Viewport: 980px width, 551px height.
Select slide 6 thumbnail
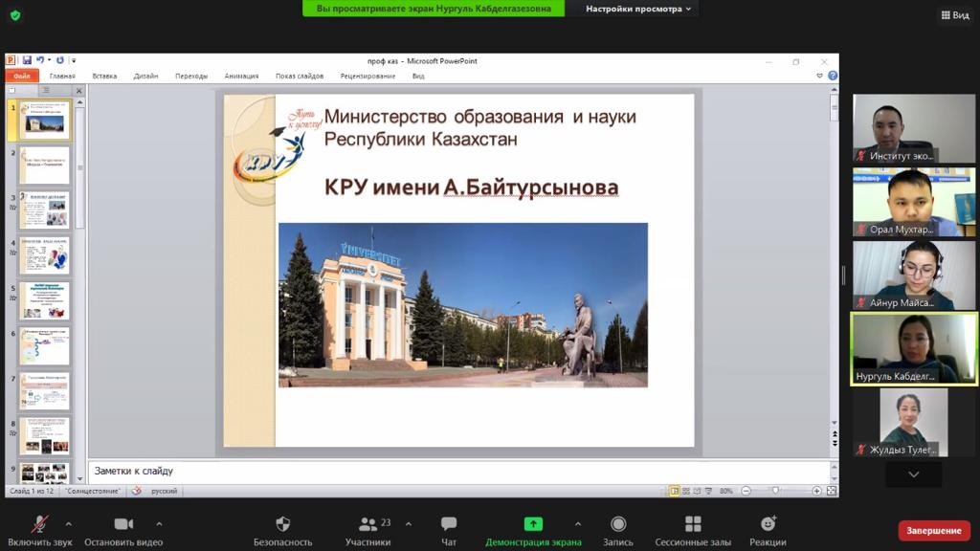pos(44,345)
